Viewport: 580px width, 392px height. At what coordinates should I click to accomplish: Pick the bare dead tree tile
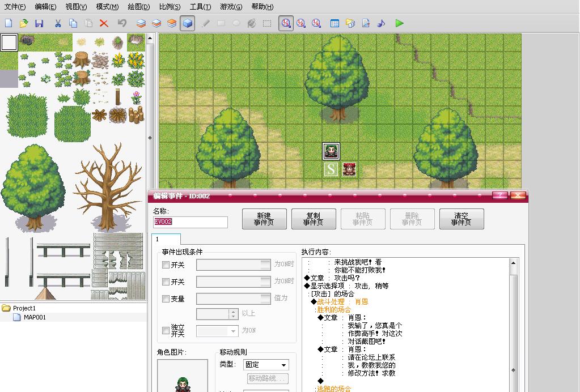point(108,187)
